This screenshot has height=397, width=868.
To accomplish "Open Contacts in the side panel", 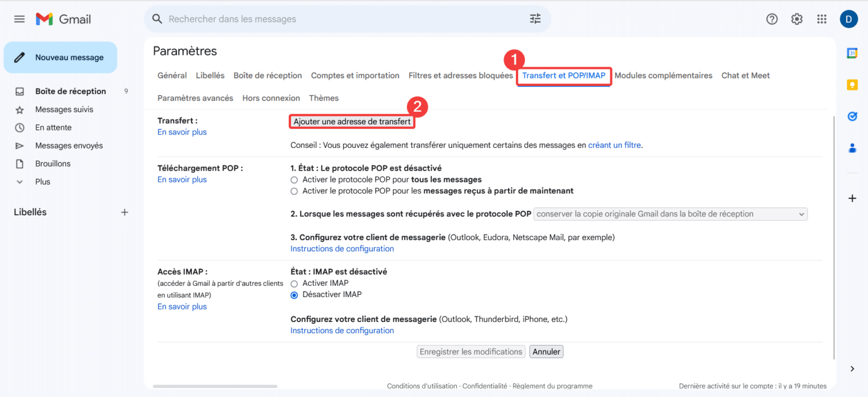I will (x=852, y=147).
